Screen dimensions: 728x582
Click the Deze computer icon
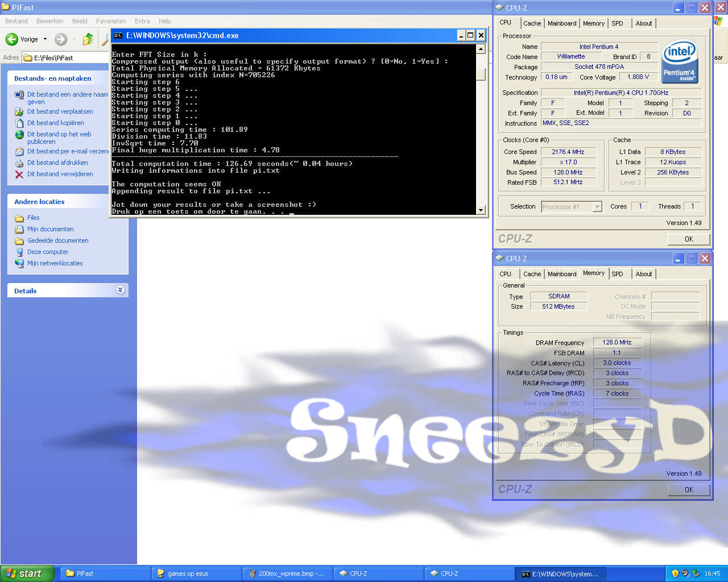point(19,252)
